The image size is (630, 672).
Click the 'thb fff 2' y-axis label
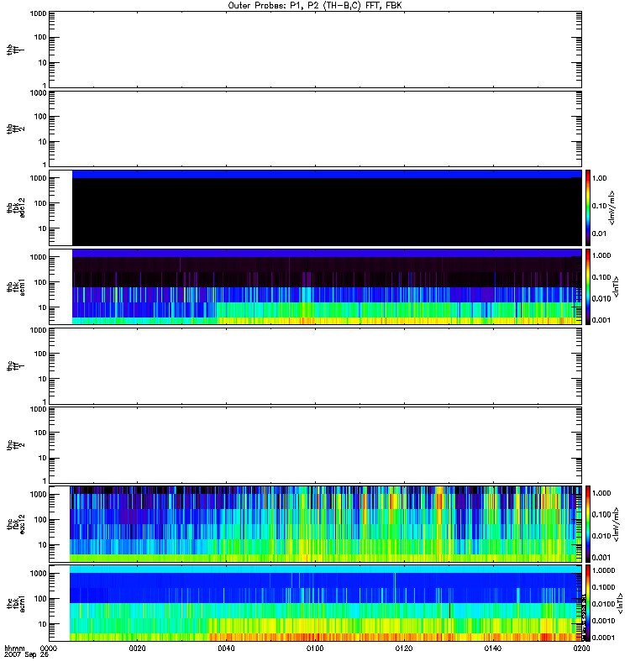point(16,129)
